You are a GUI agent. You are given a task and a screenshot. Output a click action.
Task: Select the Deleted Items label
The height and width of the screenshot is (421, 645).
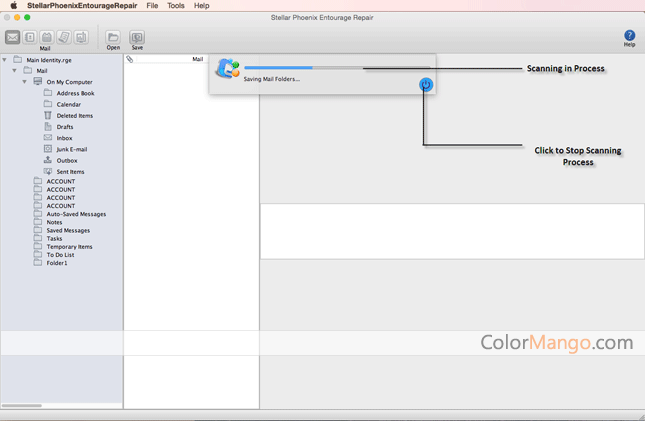74,116
